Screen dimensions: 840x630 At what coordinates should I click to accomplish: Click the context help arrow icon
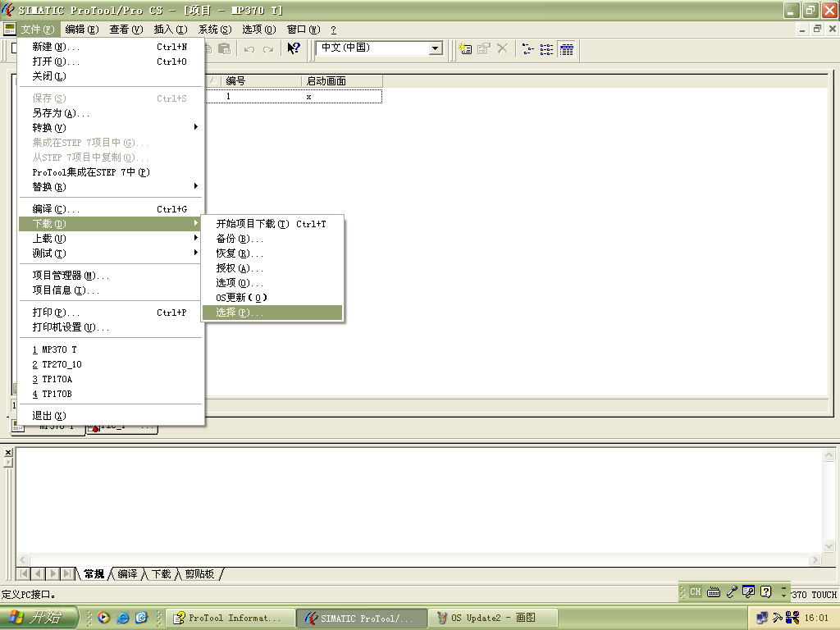tap(293, 49)
